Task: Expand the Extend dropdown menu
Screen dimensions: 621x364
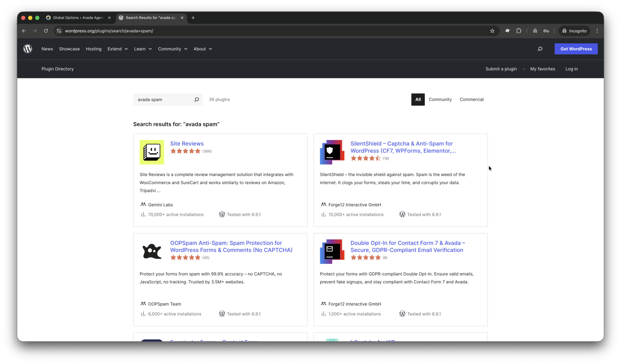Action: click(118, 49)
